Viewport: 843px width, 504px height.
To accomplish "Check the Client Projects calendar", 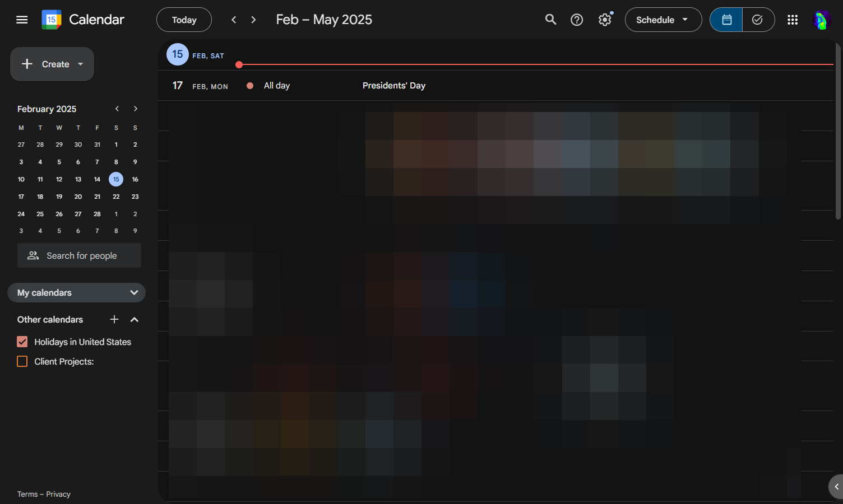I will 22,361.
